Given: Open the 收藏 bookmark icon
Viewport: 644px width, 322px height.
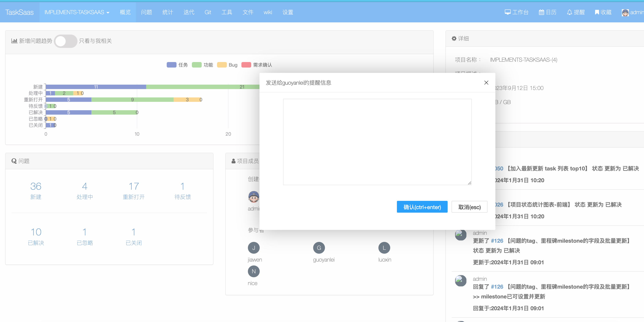Looking at the screenshot, I should coord(597,12).
